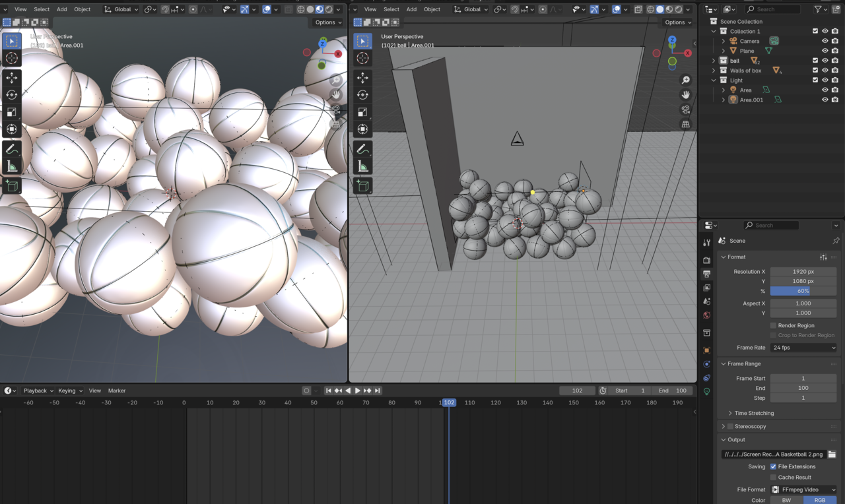Click the Add Cube tool in right viewport
845x504 pixels.
click(362, 187)
